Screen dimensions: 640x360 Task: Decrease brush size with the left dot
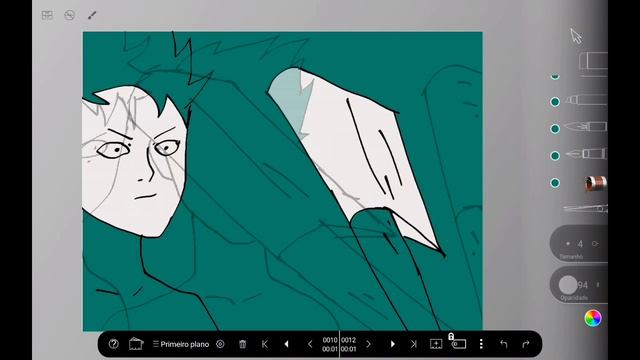point(568,244)
